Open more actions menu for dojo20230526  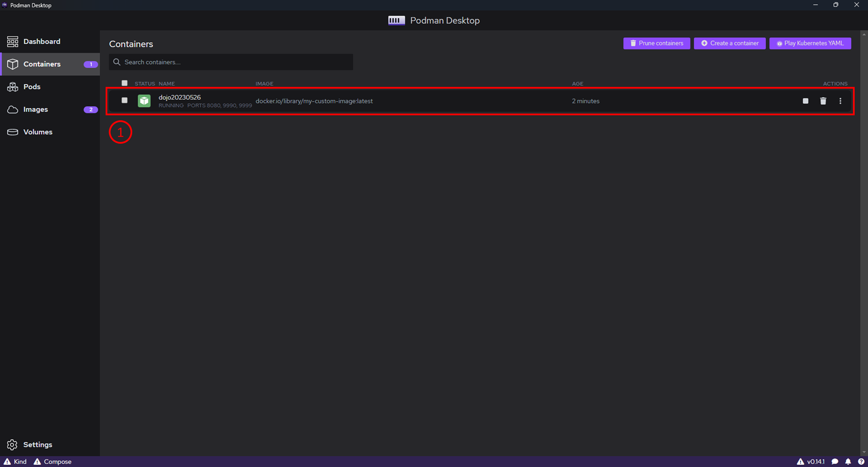pyautogui.click(x=840, y=101)
